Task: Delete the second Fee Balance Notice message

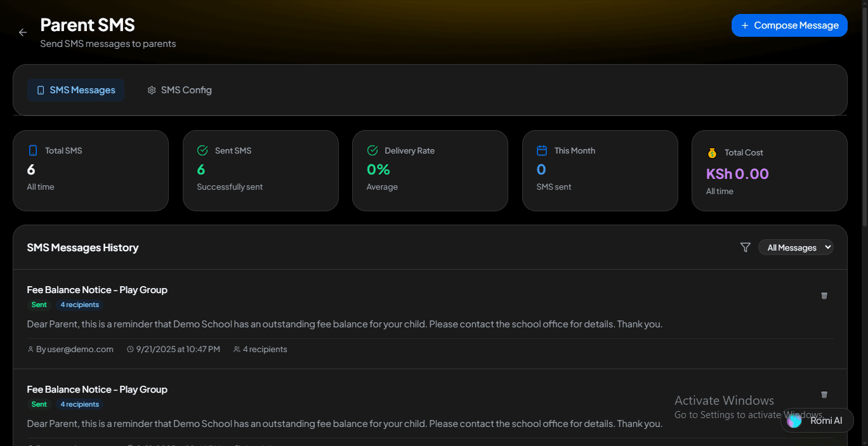Action: point(824,395)
